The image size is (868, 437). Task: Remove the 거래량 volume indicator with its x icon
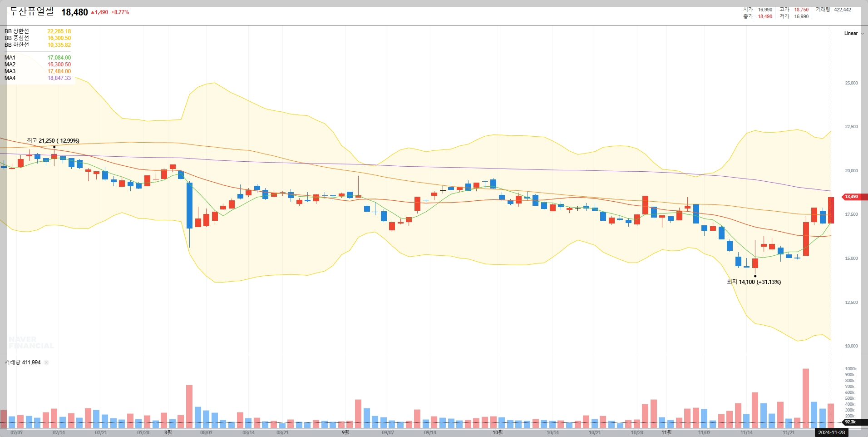(x=46, y=363)
